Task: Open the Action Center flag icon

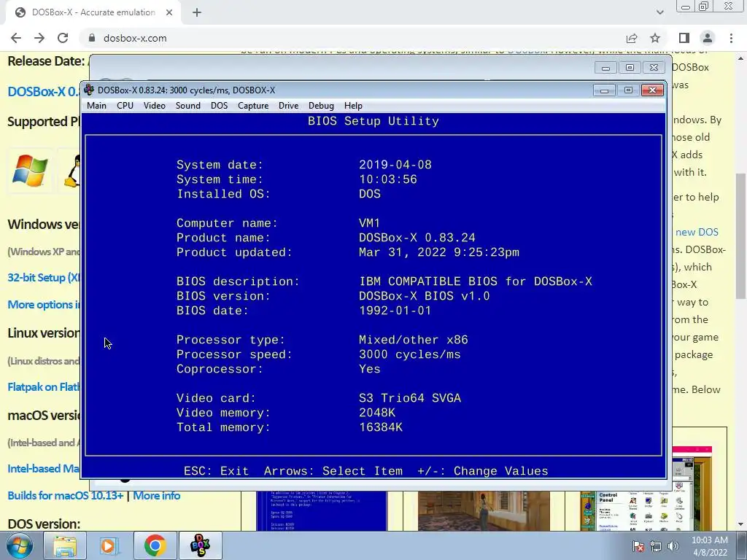Action: 638,546
